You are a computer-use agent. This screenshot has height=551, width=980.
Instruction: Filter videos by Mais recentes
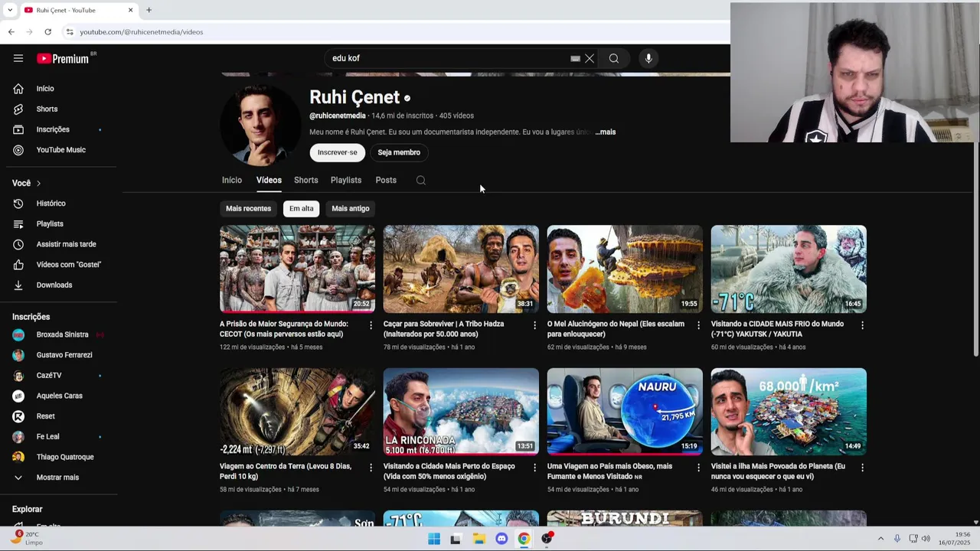click(x=248, y=209)
